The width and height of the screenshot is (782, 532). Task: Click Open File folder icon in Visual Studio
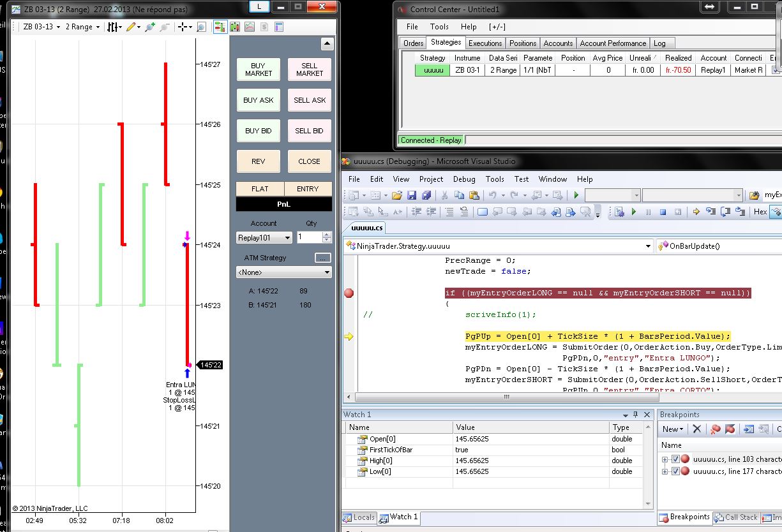397,195
